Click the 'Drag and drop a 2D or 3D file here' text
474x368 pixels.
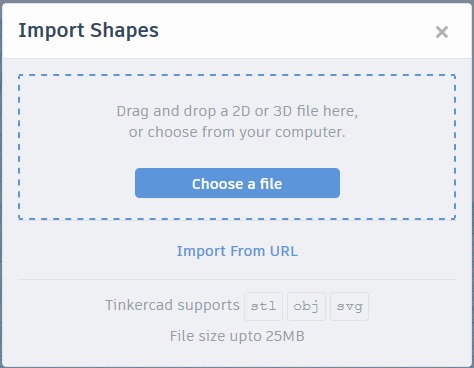click(x=237, y=111)
